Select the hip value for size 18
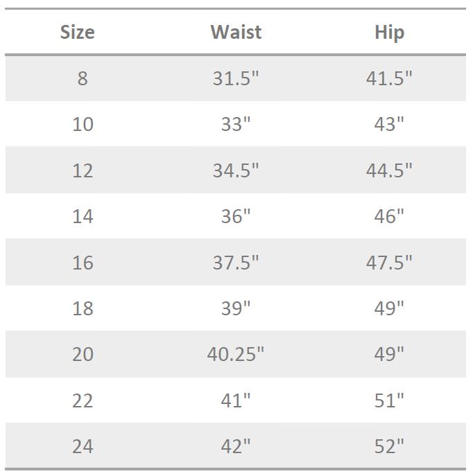The height and width of the screenshot is (476, 473). pyautogui.click(x=389, y=308)
